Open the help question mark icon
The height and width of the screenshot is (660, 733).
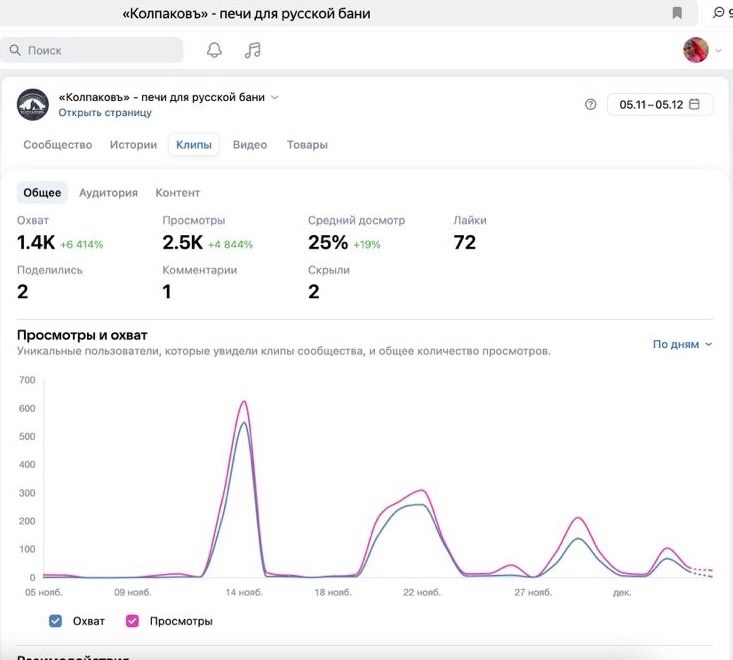pyautogui.click(x=590, y=104)
